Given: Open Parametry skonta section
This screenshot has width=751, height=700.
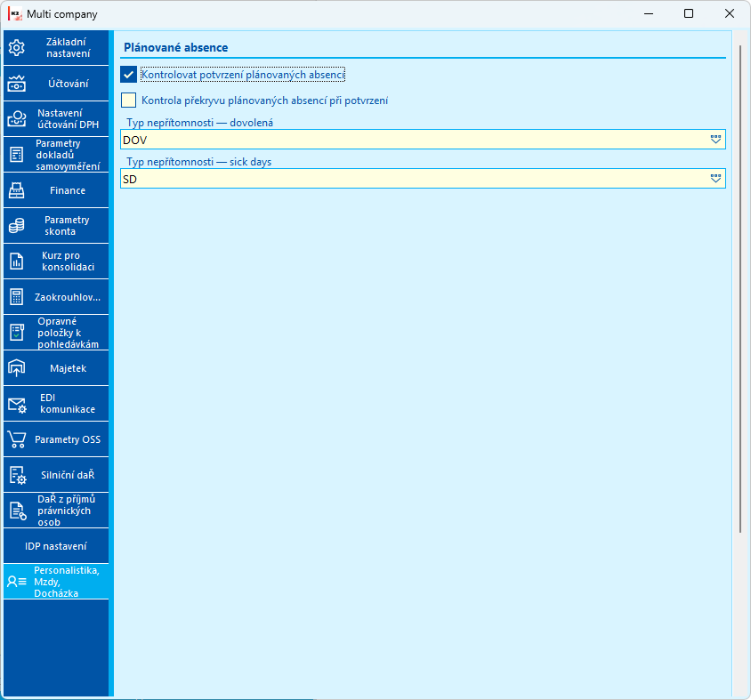Looking at the screenshot, I should pos(56,226).
